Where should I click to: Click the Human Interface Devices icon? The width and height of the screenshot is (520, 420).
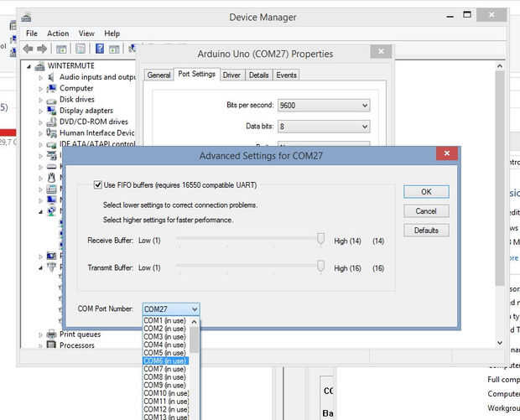coord(51,133)
